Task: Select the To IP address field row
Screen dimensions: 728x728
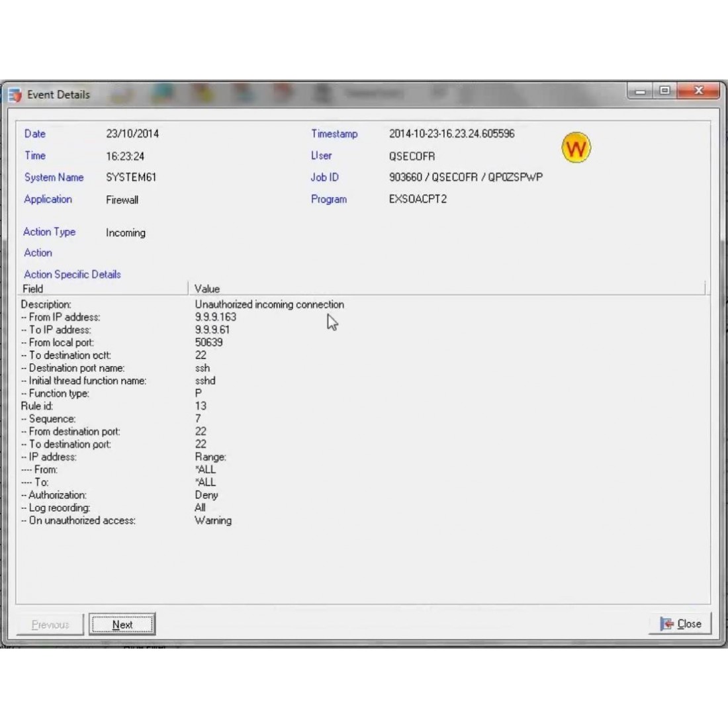Action: point(60,330)
